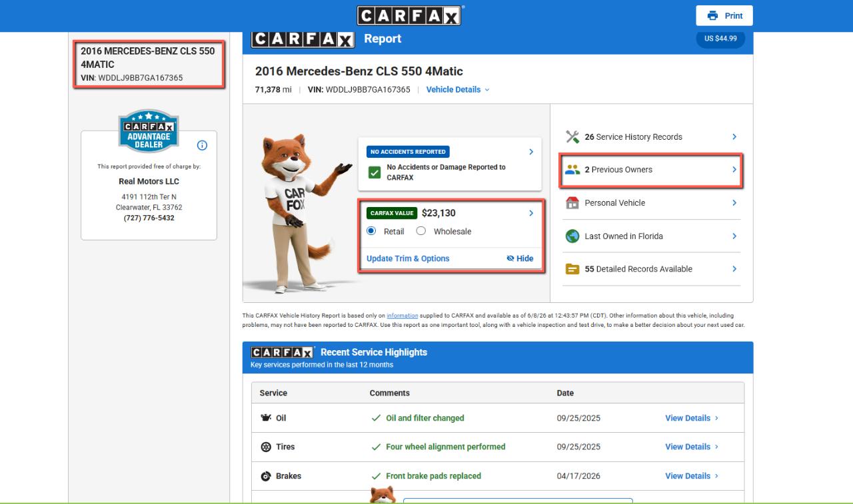853x504 pixels.
Task: Expand Service History Records chevron
Action: coord(734,136)
